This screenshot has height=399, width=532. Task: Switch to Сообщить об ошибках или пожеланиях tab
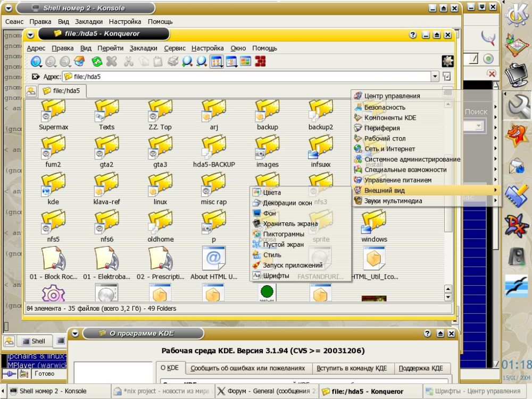click(x=248, y=368)
